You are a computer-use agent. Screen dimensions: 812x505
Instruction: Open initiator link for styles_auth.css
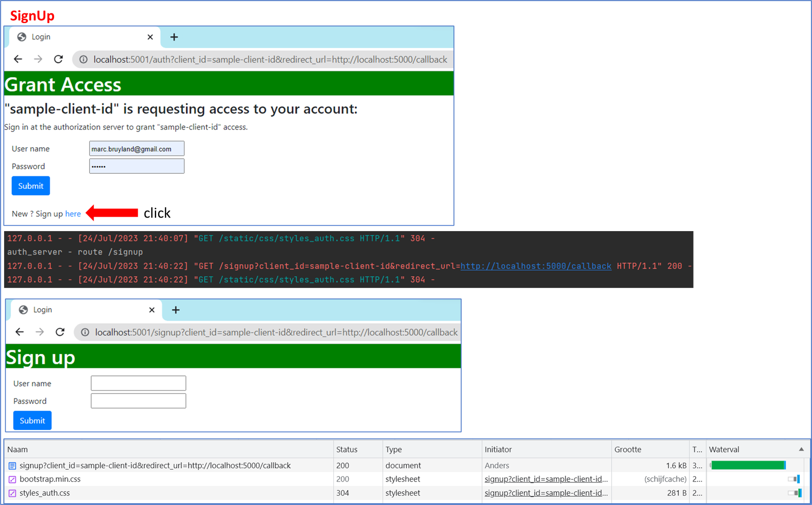point(546,493)
